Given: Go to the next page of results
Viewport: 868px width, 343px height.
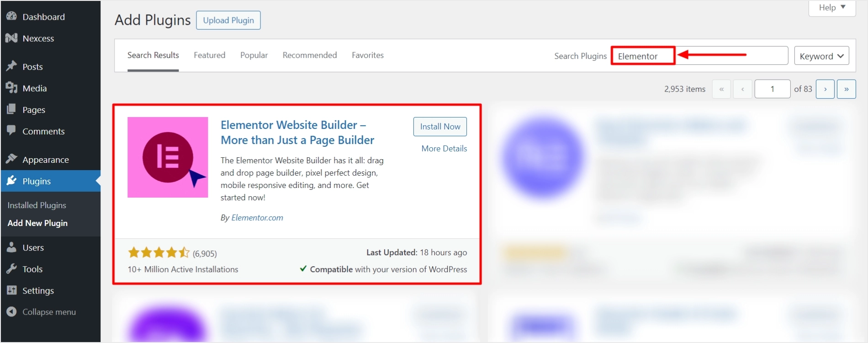Looking at the screenshot, I should [x=826, y=89].
